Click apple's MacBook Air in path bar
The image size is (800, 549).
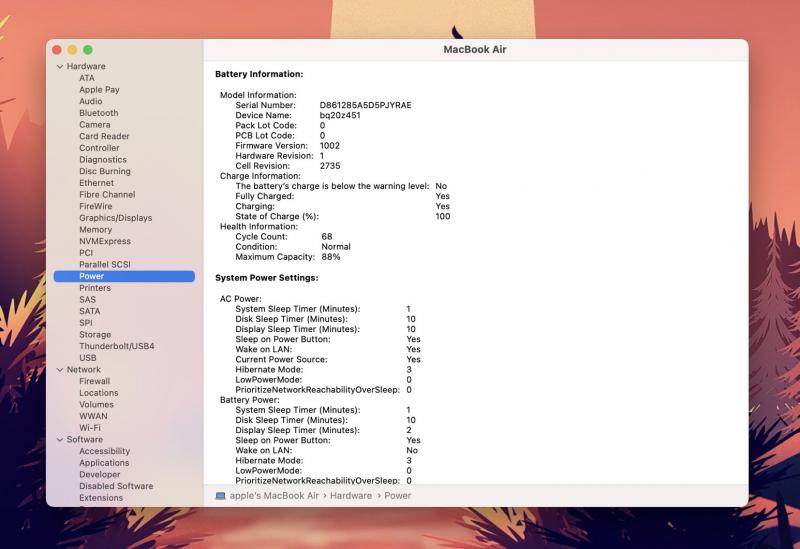coord(274,495)
